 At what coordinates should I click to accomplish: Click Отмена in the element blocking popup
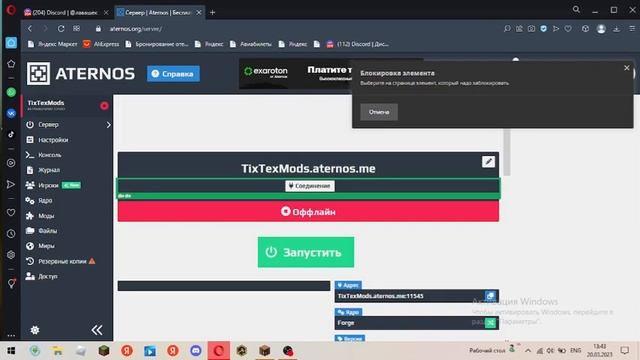tap(379, 112)
